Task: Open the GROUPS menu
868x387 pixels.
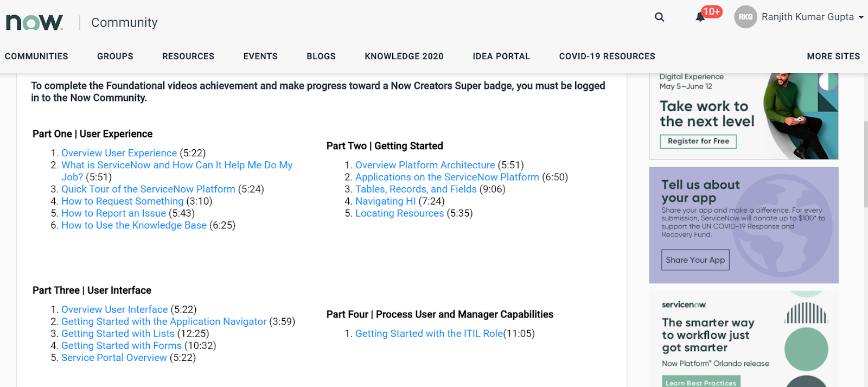Action: click(x=115, y=56)
